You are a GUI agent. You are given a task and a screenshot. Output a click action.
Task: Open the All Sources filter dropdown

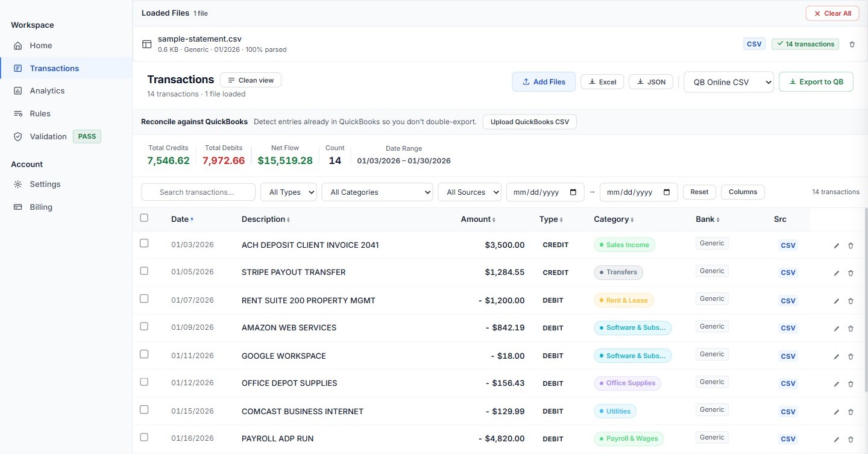[x=470, y=192]
